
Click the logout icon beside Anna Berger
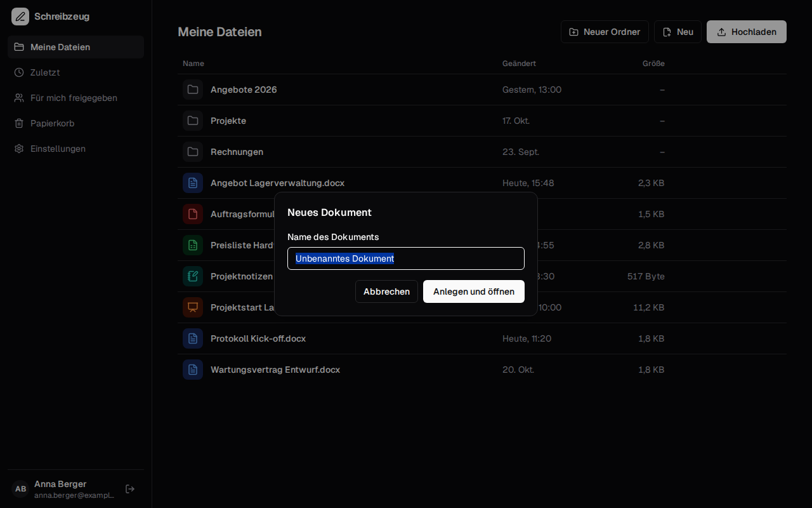tap(130, 489)
